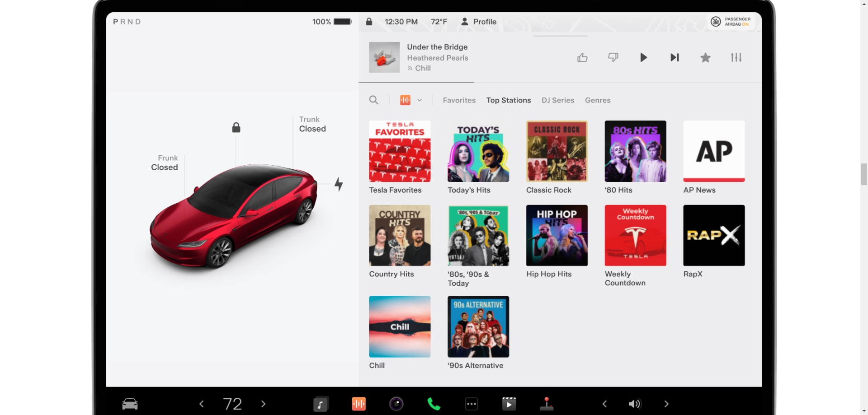Toggle the car lock icon above vehicle
Screen dimensions: 868x415
click(236, 127)
